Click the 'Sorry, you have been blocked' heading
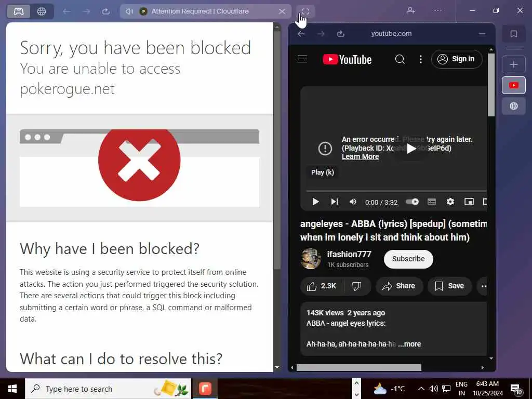The width and height of the screenshot is (532, 399). pos(136,47)
